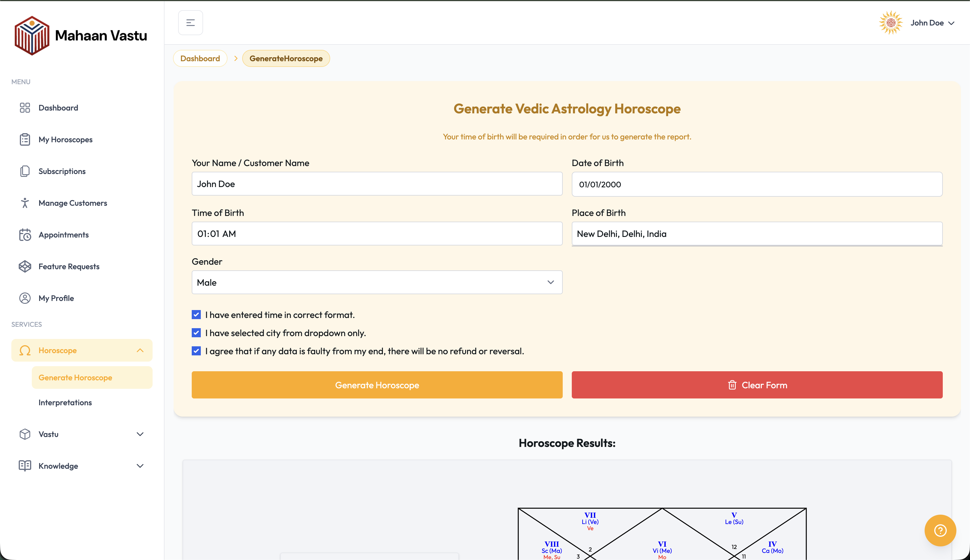Click the Date of Birth field
This screenshot has height=560, width=970.
click(757, 184)
